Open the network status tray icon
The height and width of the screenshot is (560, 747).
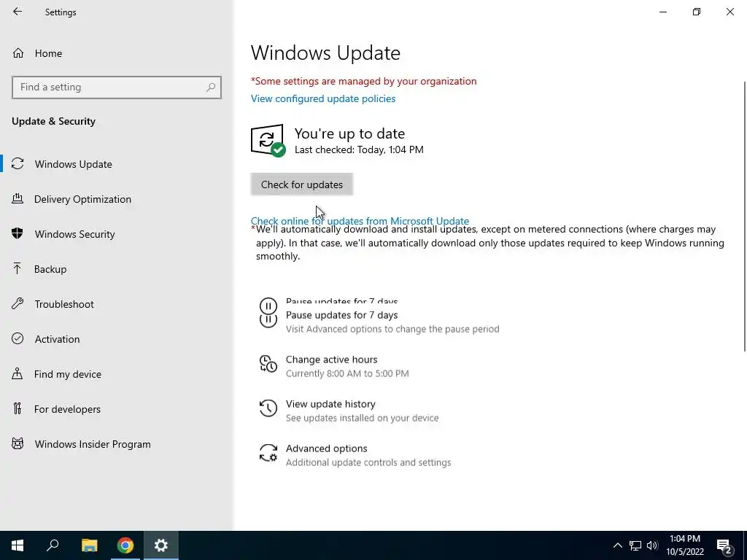635,545
